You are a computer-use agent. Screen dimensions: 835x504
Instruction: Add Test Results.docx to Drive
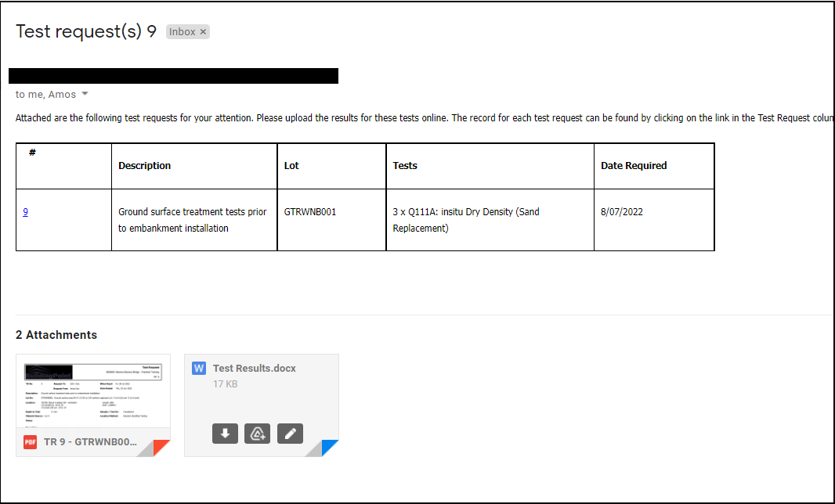257,433
